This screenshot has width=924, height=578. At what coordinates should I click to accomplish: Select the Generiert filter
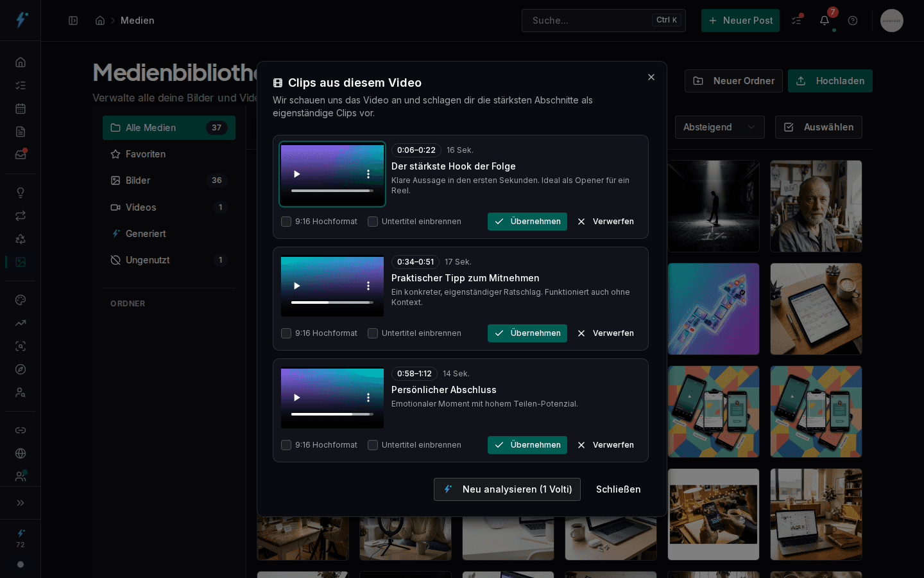pyautogui.click(x=169, y=234)
